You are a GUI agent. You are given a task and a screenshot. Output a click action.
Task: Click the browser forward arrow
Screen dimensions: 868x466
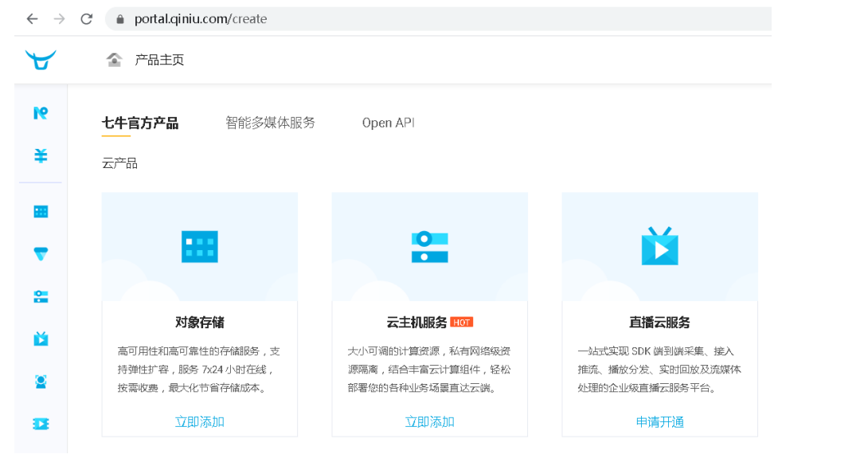59,19
